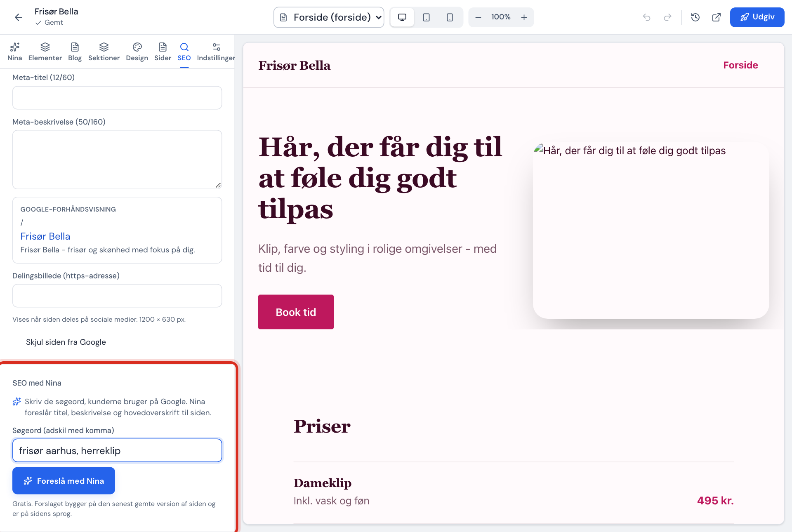Redo the last change
This screenshot has height=532, width=792.
click(x=667, y=17)
